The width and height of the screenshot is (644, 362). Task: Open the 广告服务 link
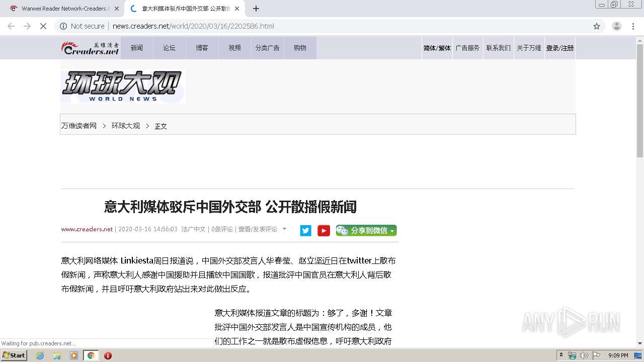(x=468, y=48)
